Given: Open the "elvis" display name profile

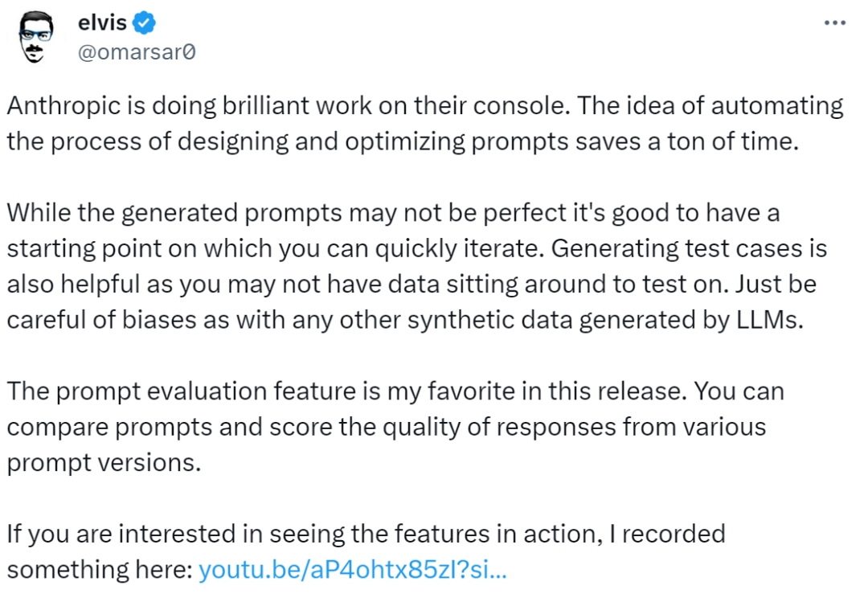Looking at the screenshot, I should (x=104, y=23).
